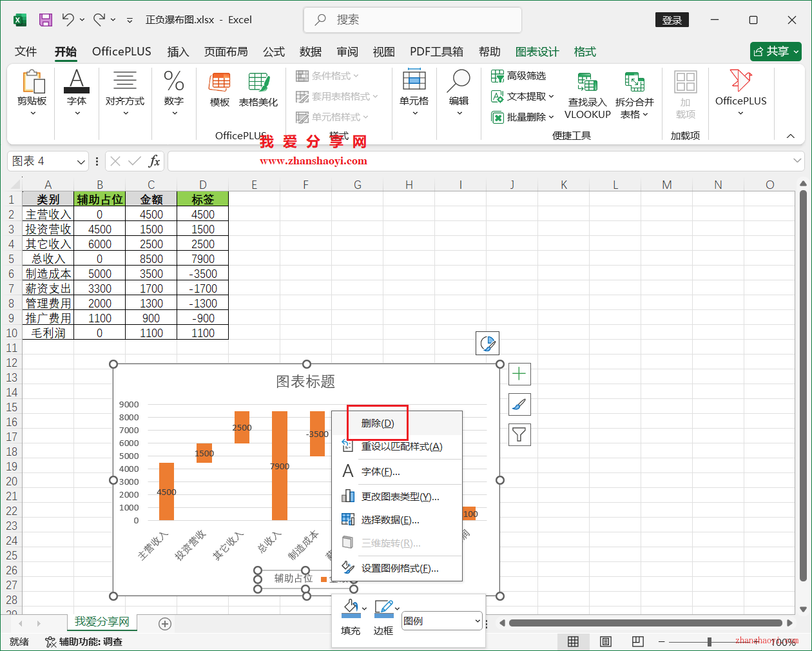This screenshot has height=651, width=812.
Task: Switch to Page Layout view in status bar
Action: point(605,641)
